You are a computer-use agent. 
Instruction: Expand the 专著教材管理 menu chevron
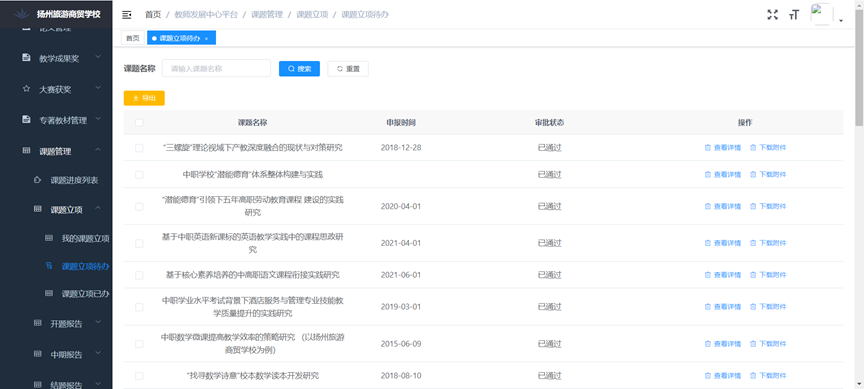[x=98, y=118]
